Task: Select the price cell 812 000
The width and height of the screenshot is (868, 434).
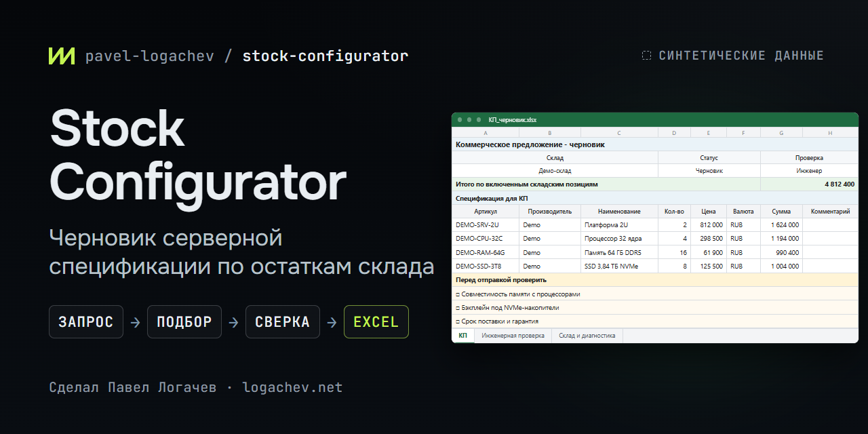Action: pos(709,225)
